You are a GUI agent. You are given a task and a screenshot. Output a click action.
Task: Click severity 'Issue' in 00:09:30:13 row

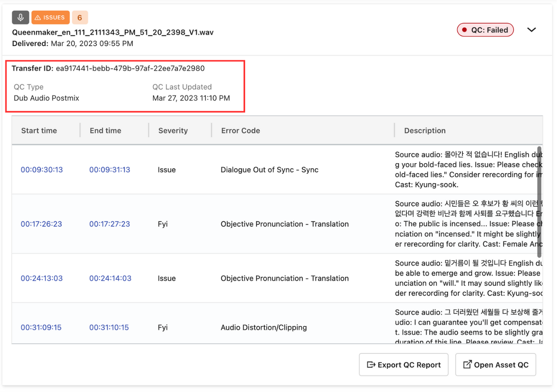(x=167, y=169)
